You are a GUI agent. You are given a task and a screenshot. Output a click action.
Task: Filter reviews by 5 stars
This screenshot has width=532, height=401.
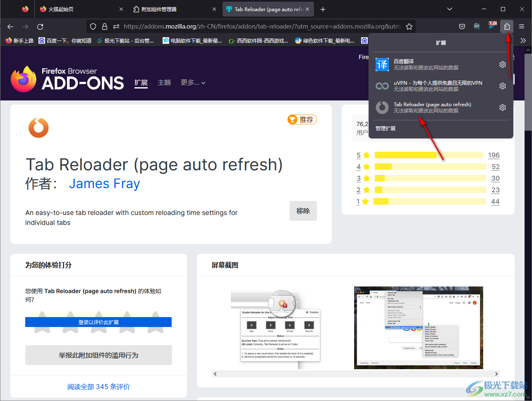363,155
